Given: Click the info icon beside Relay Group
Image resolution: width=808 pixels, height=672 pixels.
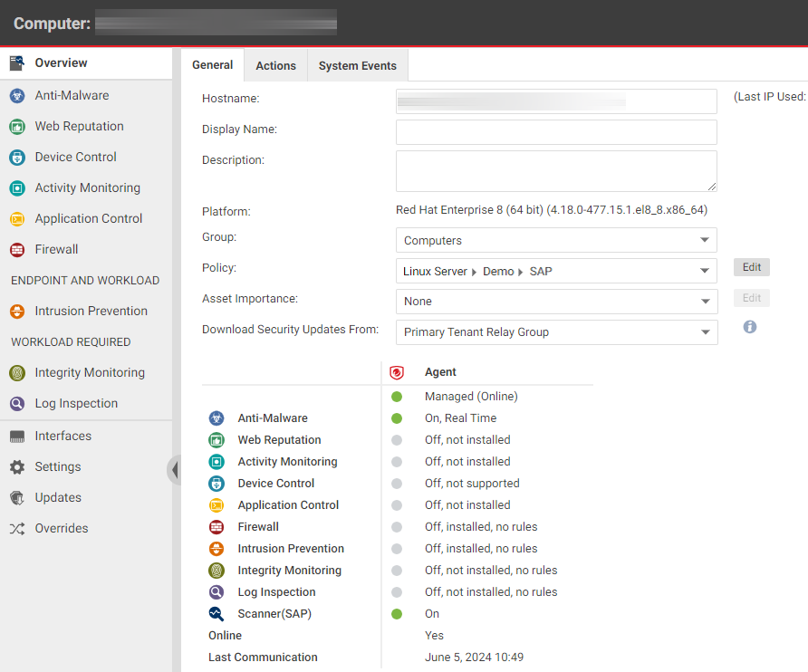Looking at the screenshot, I should tap(750, 327).
